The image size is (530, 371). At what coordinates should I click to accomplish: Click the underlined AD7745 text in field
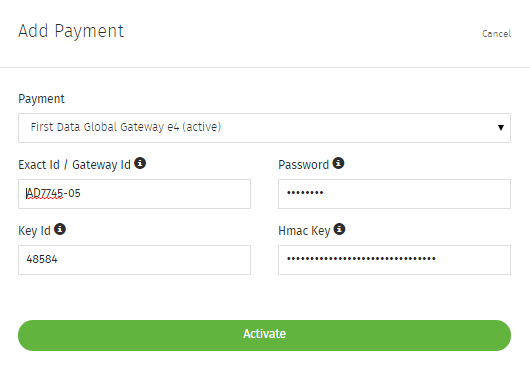coord(45,194)
